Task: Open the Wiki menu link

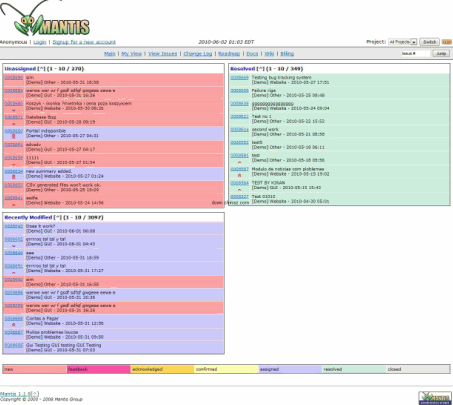Action: point(269,54)
